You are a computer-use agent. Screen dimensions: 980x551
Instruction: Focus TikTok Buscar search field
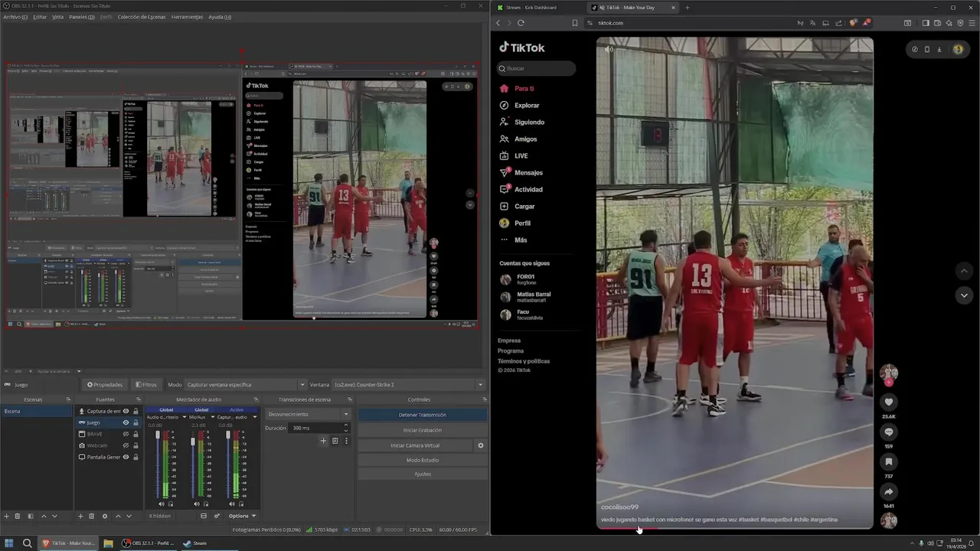pyautogui.click(x=537, y=68)
